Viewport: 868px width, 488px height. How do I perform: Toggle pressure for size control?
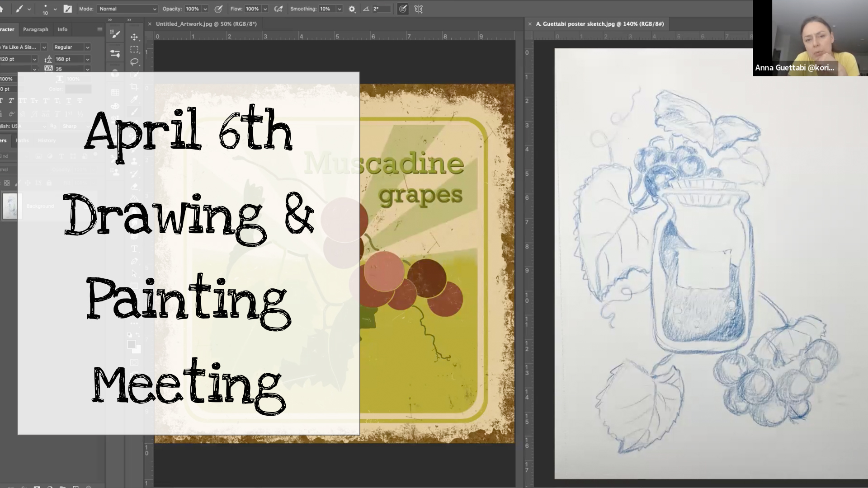[x=403, y=9]
